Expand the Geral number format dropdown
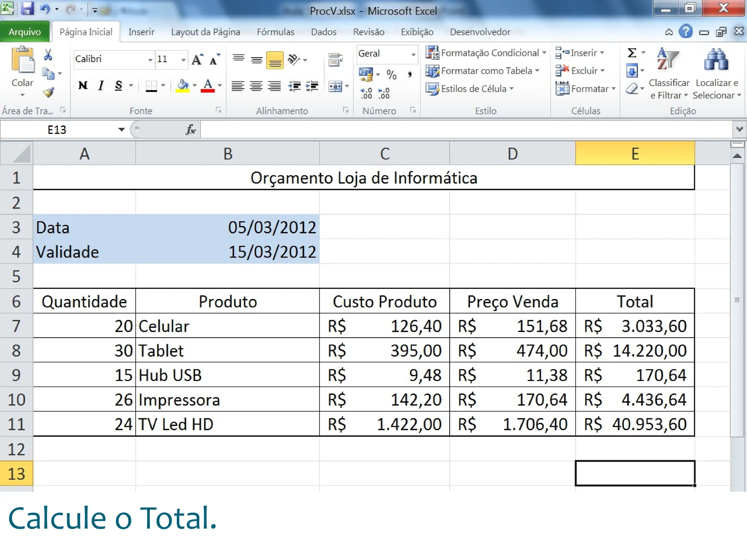 tap(413, 54)
